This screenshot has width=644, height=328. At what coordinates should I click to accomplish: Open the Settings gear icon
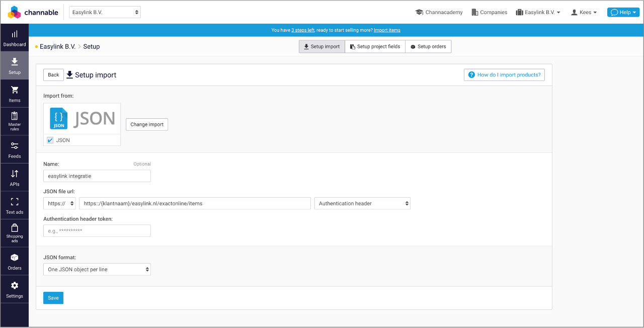15,286
